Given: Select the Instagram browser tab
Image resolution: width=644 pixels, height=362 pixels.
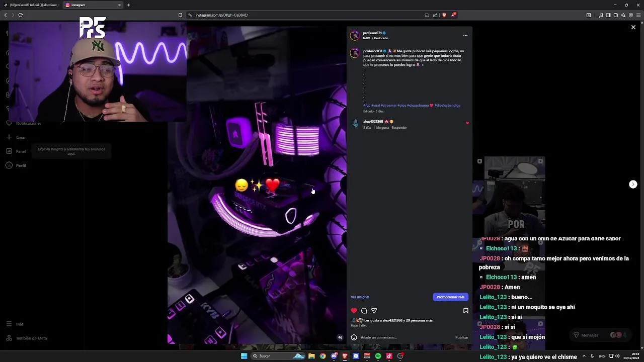Looking at the screenshot, I should point(93,5).
